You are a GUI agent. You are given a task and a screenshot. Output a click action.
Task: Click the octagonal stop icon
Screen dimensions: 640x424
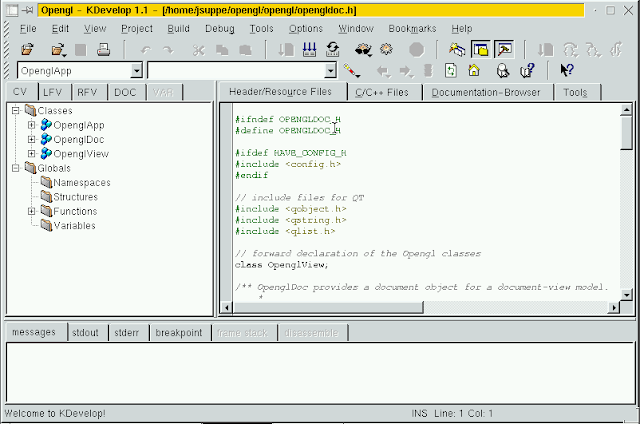coord(416,50)
